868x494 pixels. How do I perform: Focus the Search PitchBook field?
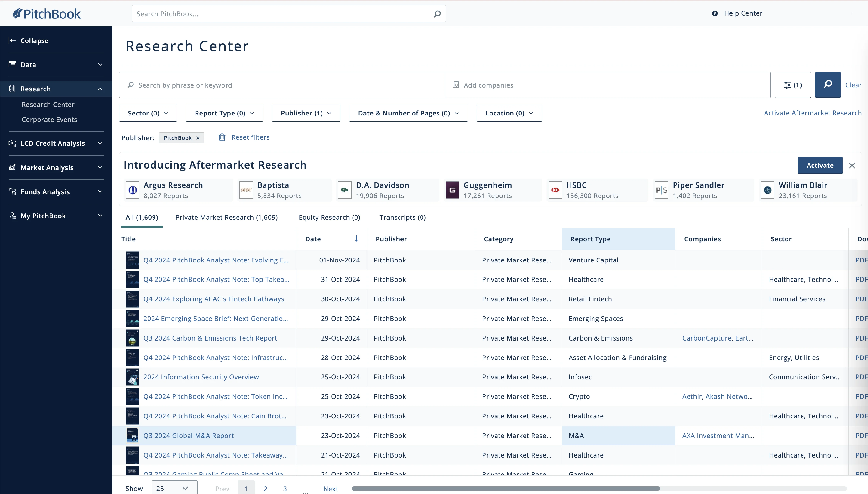(x=289, y=13)
